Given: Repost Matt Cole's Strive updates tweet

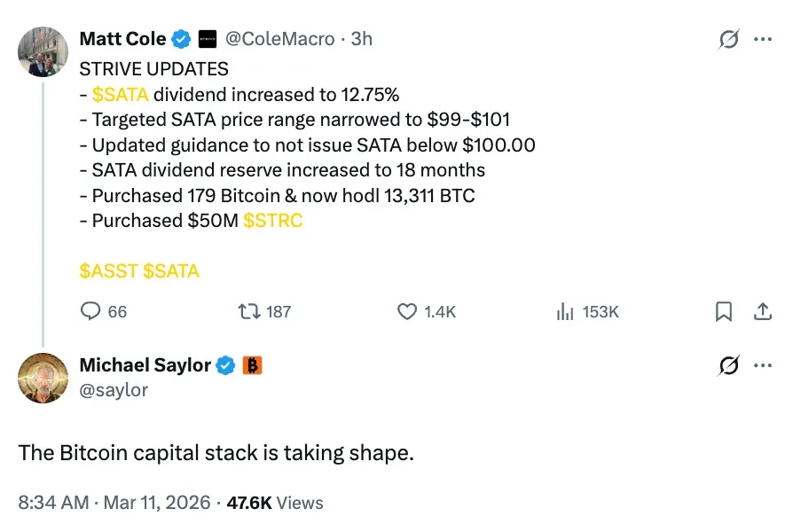Looking at the screenshot, I should [250, 311].
